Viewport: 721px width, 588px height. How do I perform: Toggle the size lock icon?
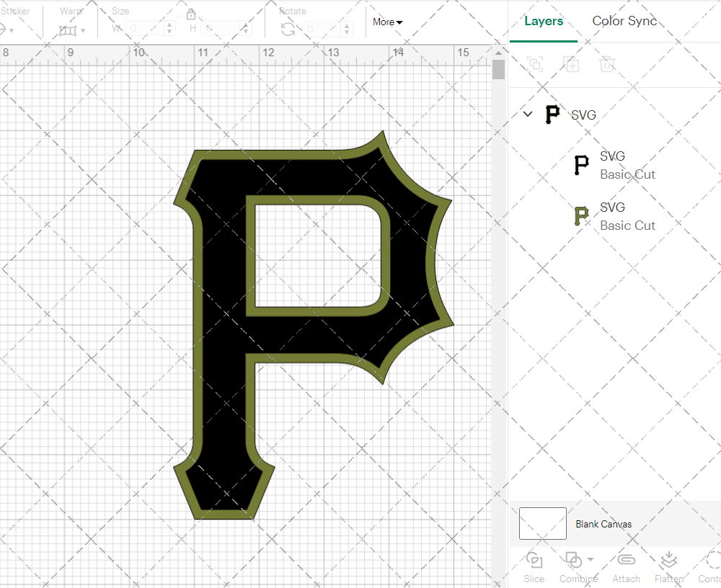191,14
